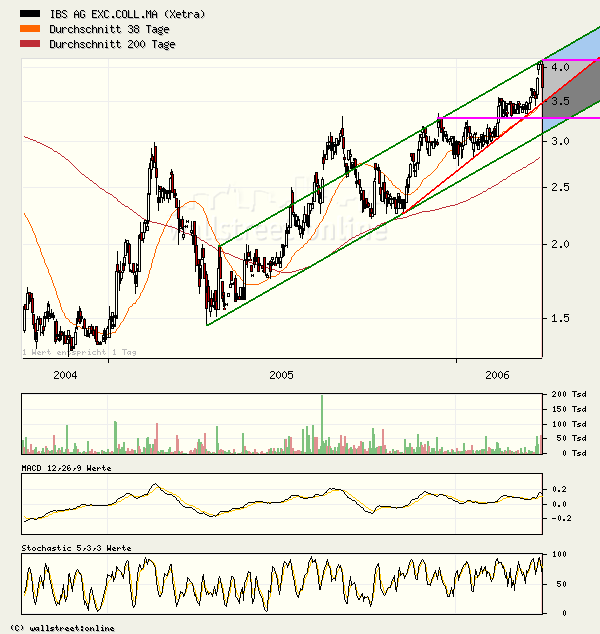Click the 2.0 price axis value

560,244
